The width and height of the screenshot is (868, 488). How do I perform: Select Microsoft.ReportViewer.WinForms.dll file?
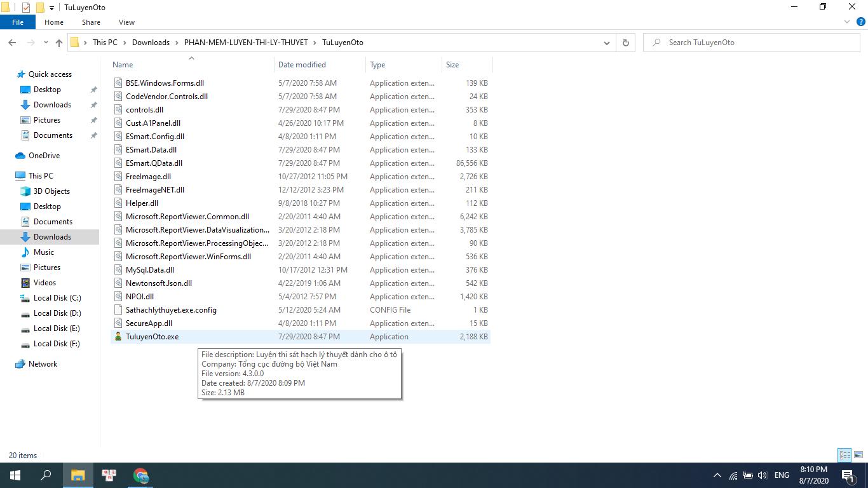click(x=188, y=257)
